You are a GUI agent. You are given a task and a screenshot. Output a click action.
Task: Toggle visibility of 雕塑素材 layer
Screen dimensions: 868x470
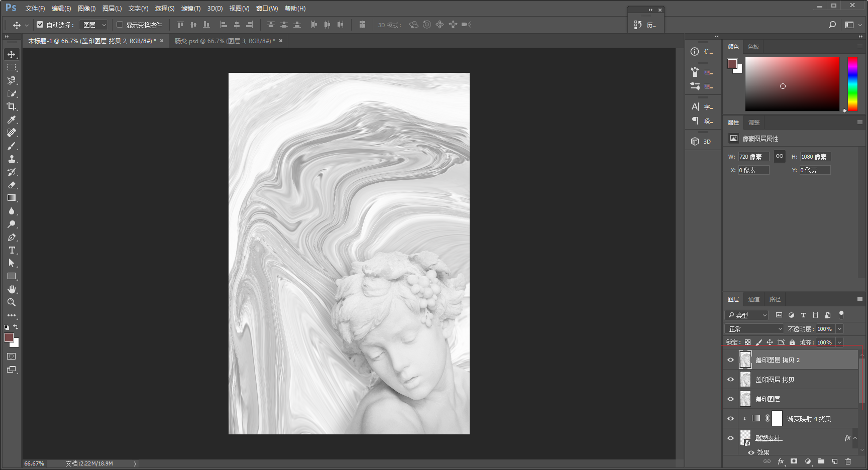731,438
